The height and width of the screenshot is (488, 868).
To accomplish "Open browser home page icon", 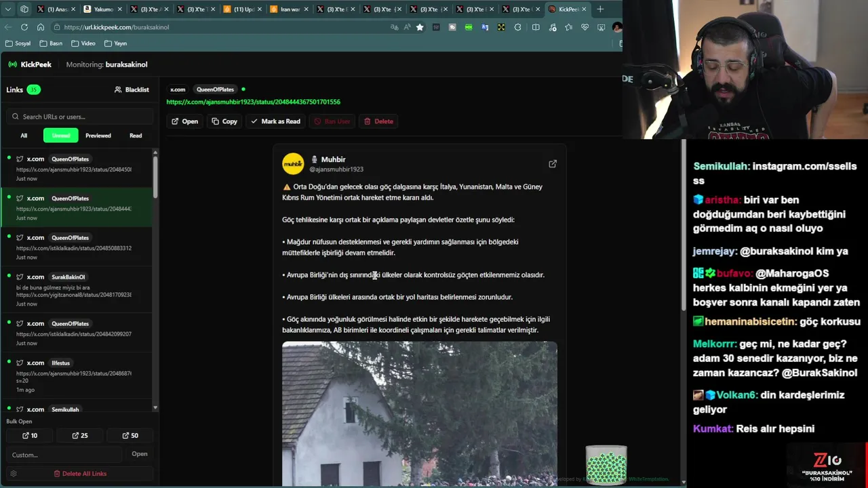I will pos(41,27).
